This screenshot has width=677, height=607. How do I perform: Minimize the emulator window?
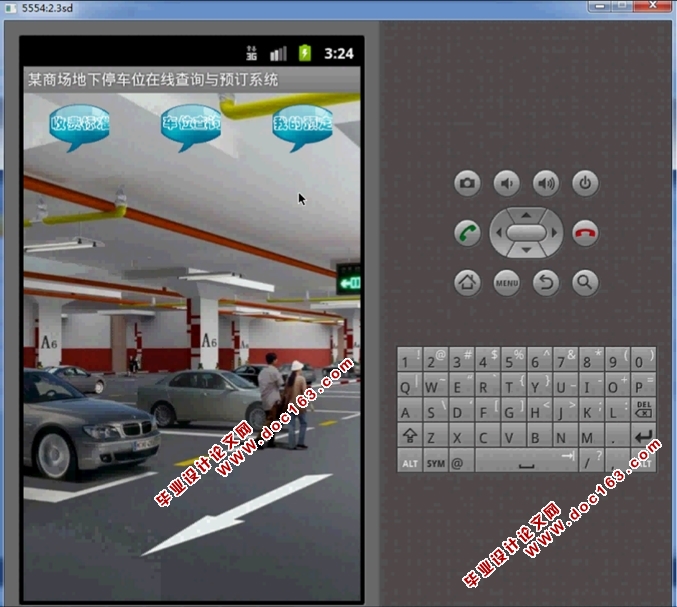tap(599, 6)
